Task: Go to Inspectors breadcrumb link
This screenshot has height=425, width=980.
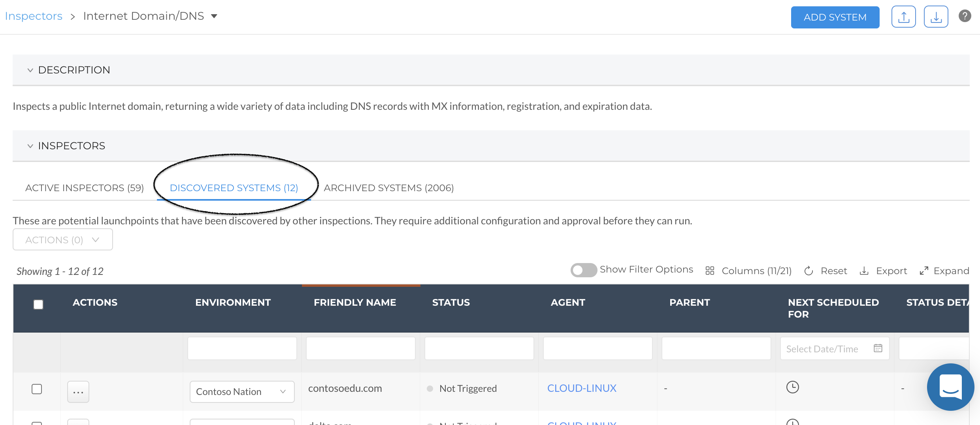Action: pyautogui.click(x=34, y=16)
